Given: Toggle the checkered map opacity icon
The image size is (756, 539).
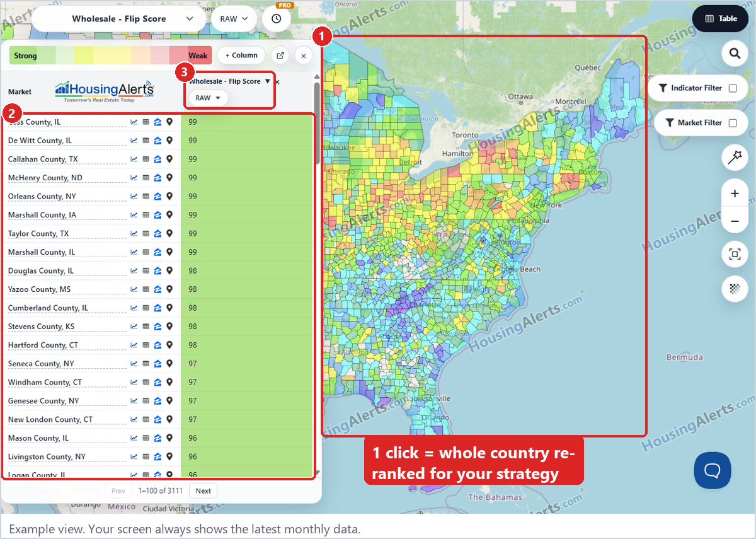Looking at the screenshot, I should (735, 289).
